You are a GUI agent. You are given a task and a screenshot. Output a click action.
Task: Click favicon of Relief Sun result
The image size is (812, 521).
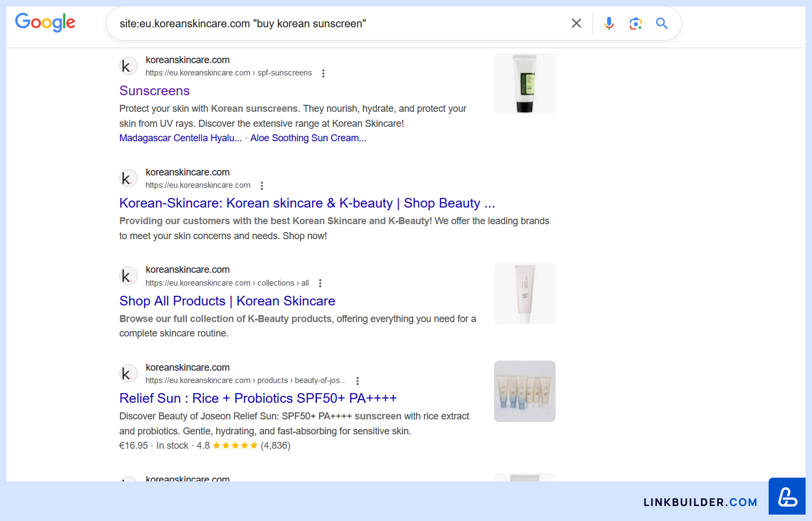(128, 374)
